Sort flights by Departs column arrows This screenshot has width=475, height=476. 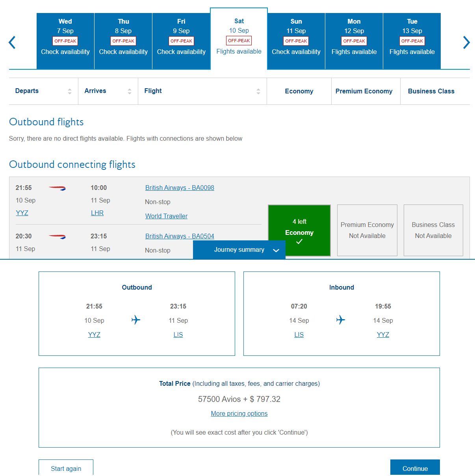point(70,91)
